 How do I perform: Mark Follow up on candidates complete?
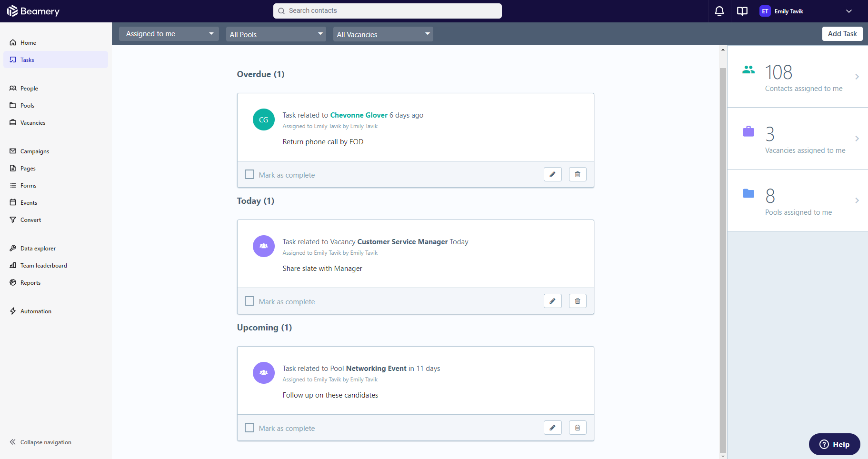[x=249, y=428]
